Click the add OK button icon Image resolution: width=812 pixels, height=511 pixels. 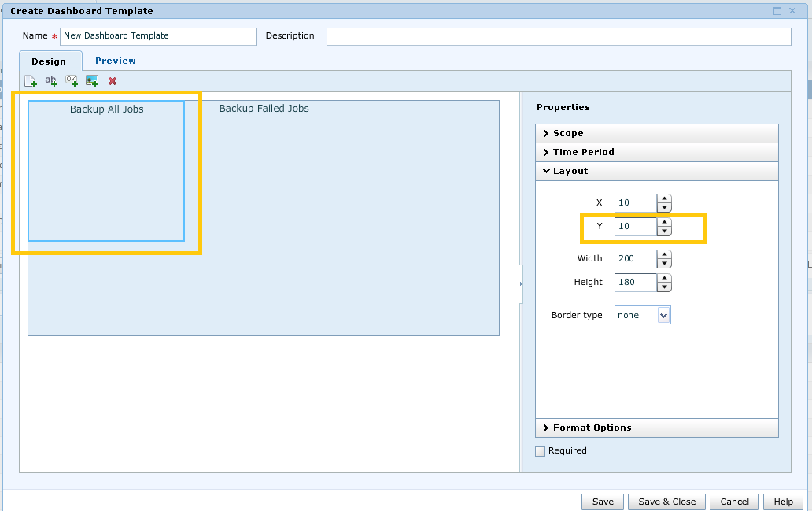click(72, 81)
